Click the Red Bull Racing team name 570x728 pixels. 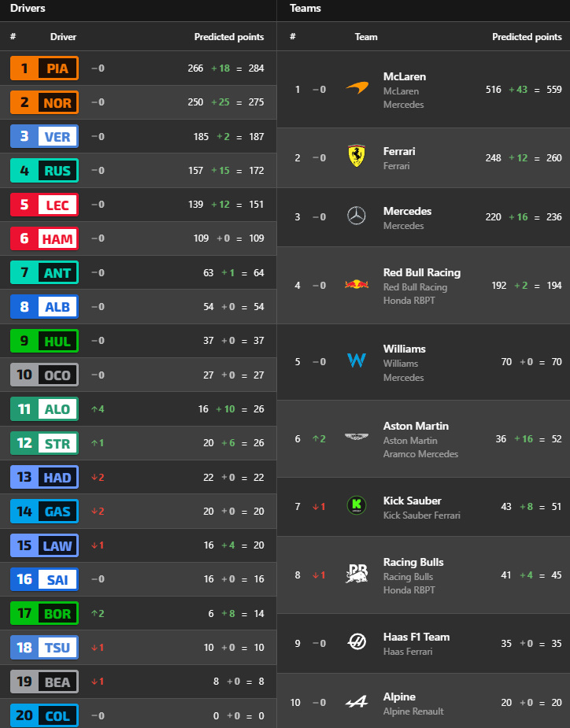[422, 272]
